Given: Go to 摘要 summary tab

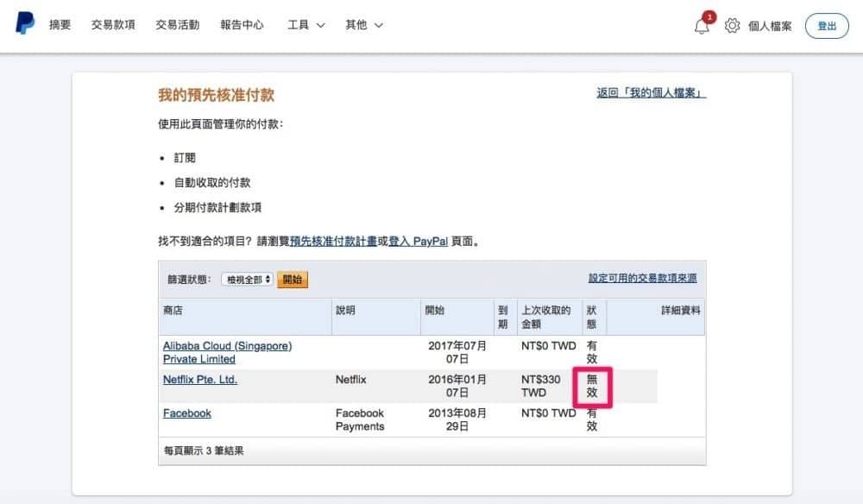Looking at the screenshot, I should click(60, 25).
